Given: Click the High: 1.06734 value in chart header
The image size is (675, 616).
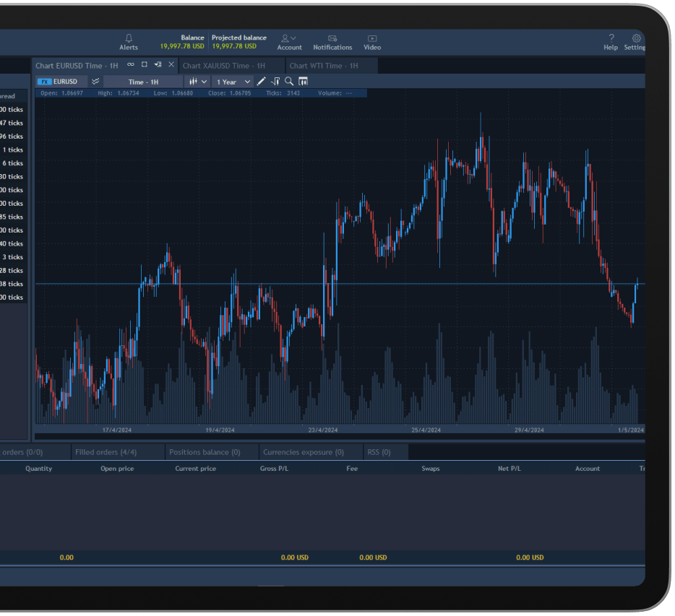Looking at the screenshot, I should coord(119,93).
